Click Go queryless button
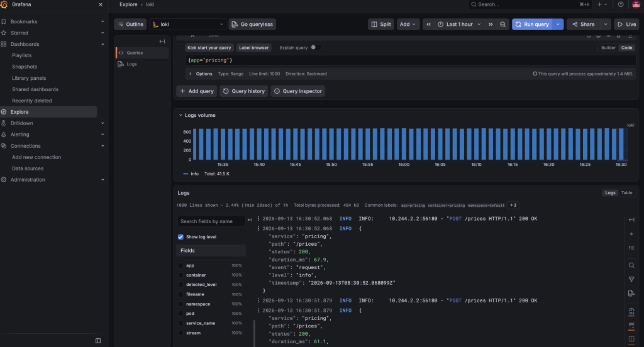The height and width of the screenshot is (347, 644). [x=252, y=25]
